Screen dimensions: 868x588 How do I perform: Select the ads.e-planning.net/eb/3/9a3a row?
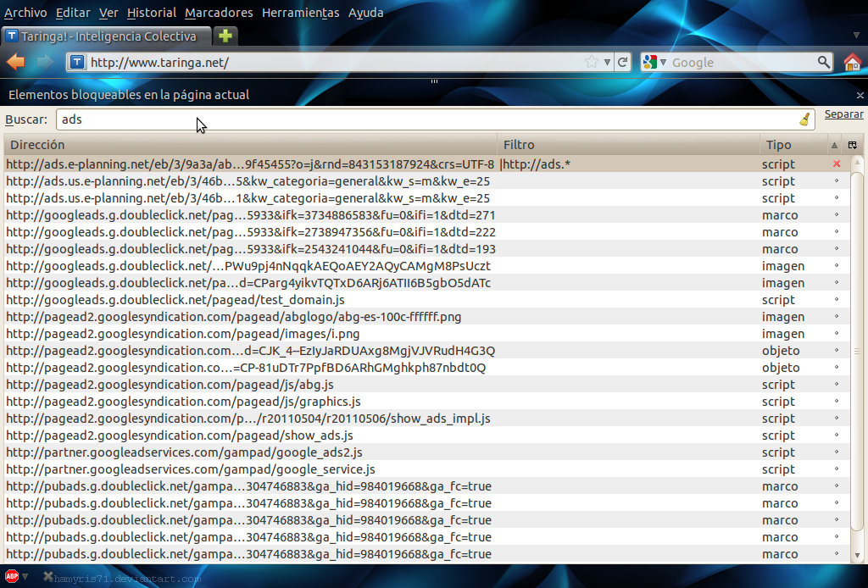tap(427, 164)
